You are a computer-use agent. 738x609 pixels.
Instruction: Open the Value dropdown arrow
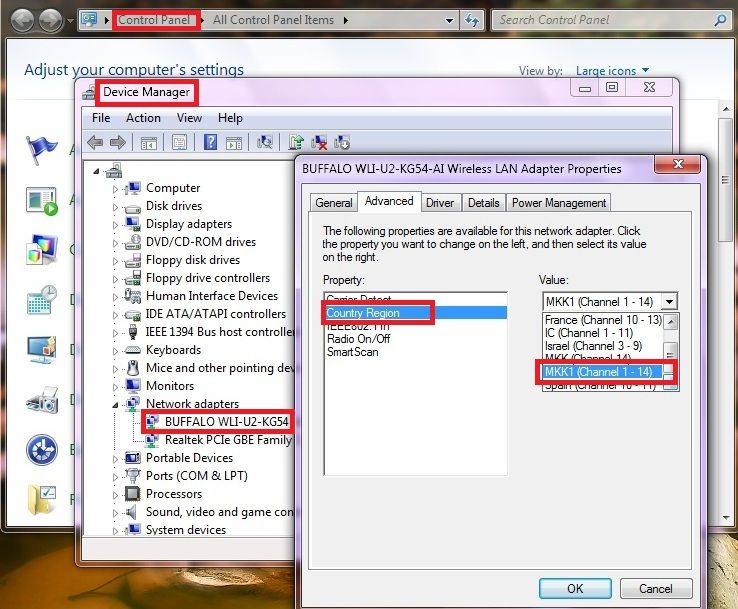[669, 301]
